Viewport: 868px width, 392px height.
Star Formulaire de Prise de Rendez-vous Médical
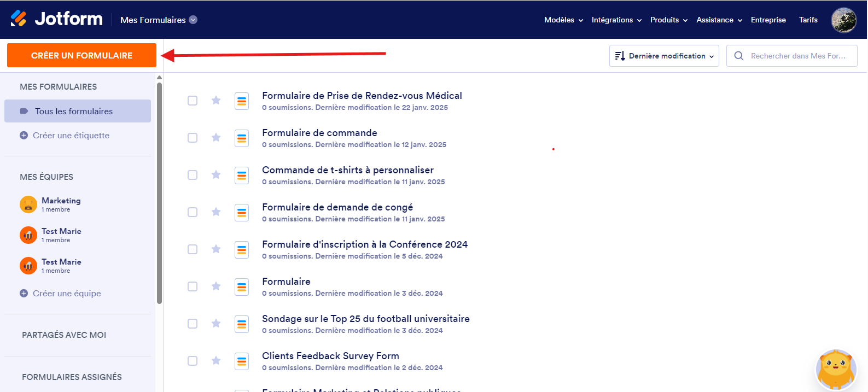(216, 101)
